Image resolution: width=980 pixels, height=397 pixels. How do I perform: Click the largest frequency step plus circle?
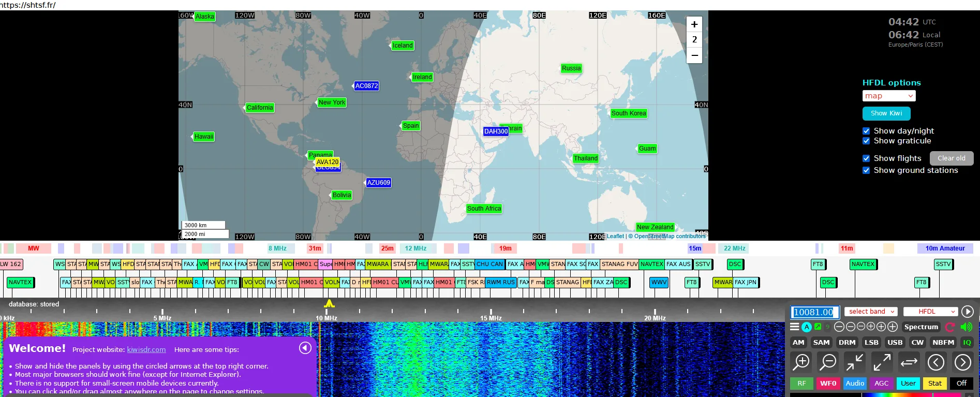point(893,327)
